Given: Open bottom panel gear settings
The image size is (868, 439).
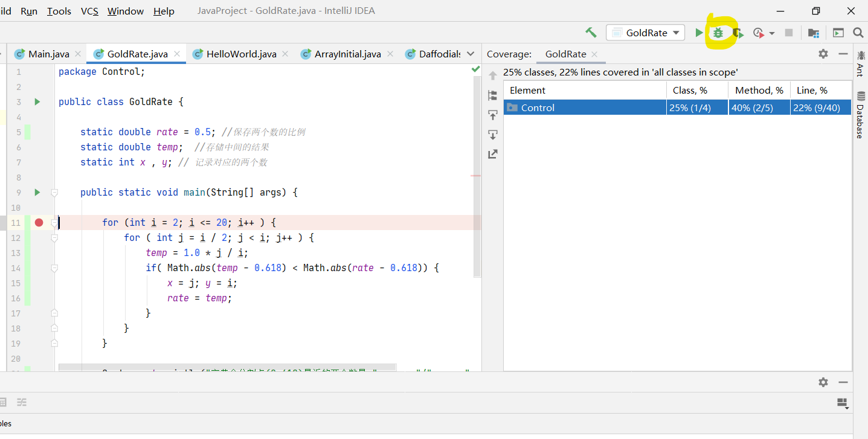Looking at the screenshot, I should tap(823, 382).
